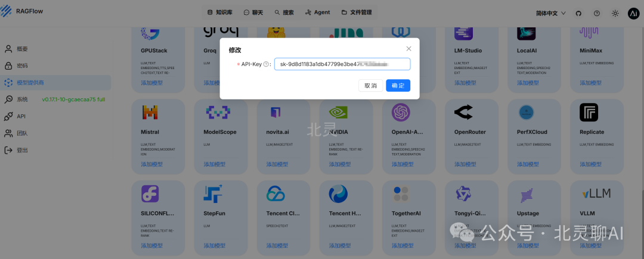Click the OpenAI-API purple logo
The height and width of the screenshot is (259, 644).
[401, 113]
